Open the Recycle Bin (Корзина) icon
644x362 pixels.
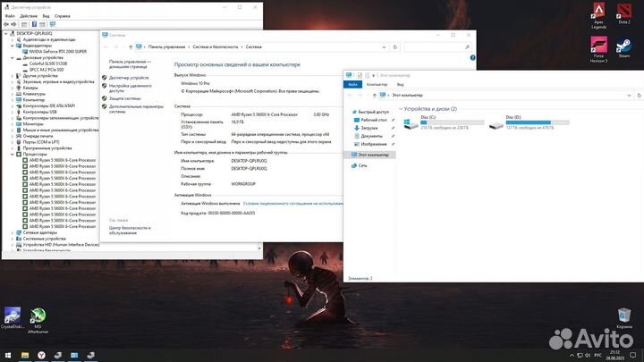click(x=624, y=318)
